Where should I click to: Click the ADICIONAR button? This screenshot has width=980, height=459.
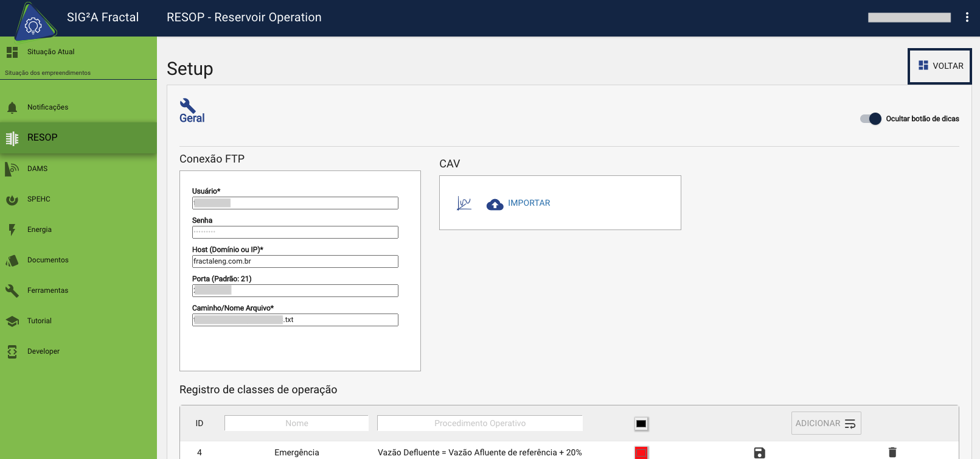coord(825,423)
